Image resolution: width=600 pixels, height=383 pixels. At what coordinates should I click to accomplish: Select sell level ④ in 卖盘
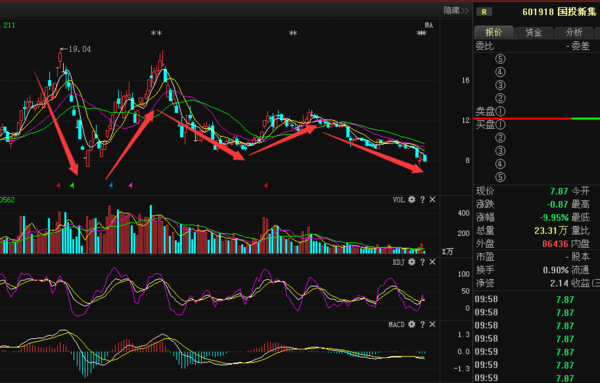tap(500, 72)
